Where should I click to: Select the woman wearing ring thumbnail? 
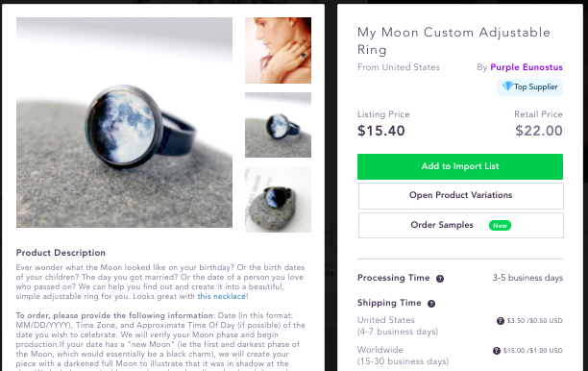click(x=278, y=50)
